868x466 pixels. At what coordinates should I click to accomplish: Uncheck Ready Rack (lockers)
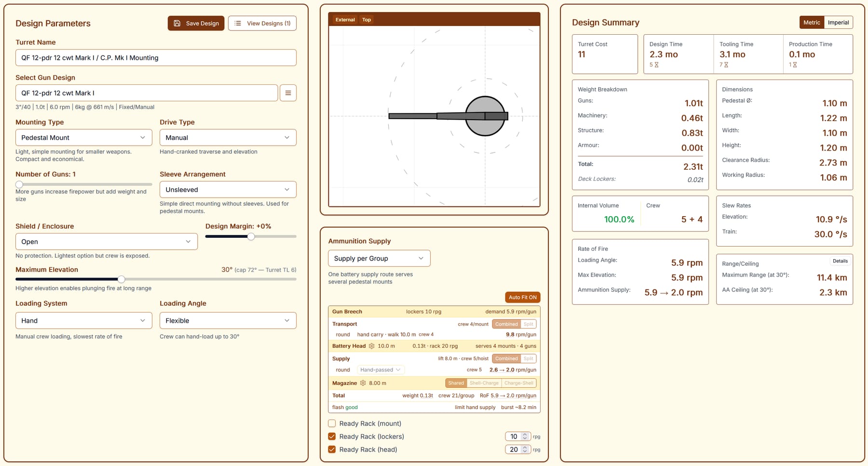coord(332,437)
